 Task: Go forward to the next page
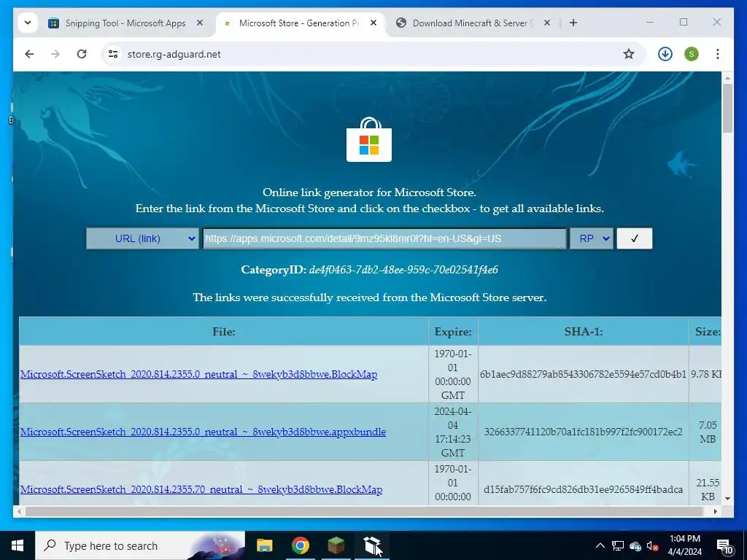click(x=55, y=54)
